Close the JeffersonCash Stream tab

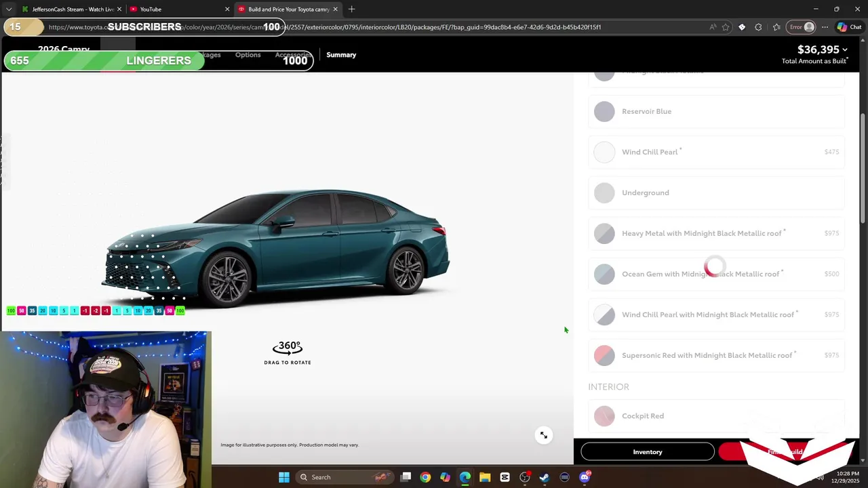pos(119,9)
